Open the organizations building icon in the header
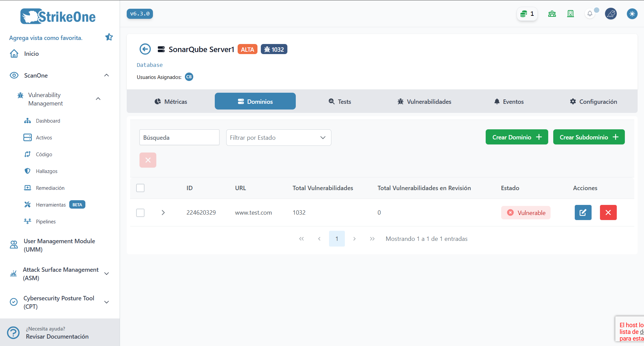 (x=570, y=14)
